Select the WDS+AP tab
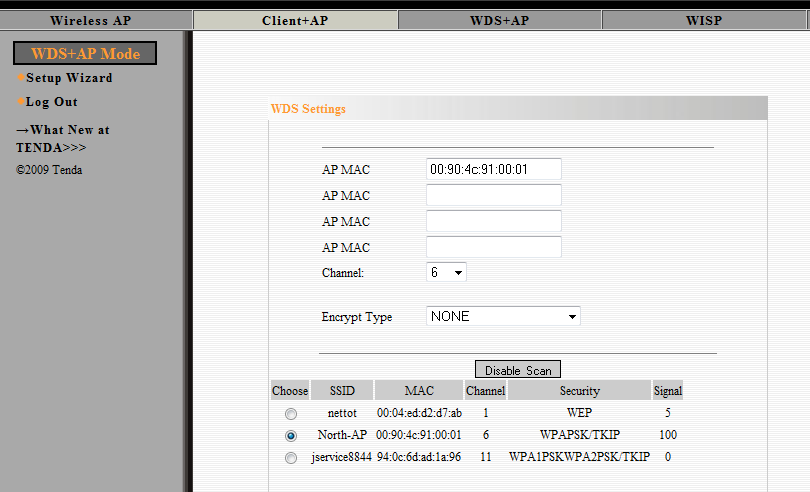 [x=500, y=21]
